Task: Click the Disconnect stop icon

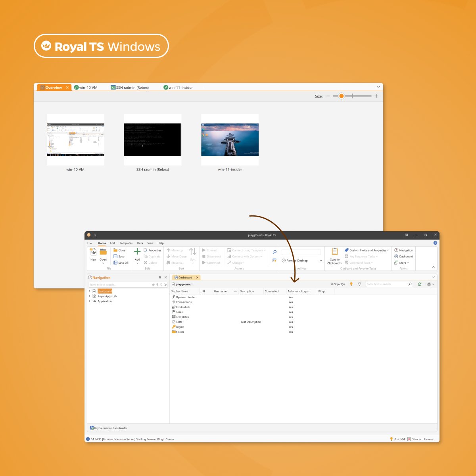Action: pyautogui.click(x=204, y=257)
